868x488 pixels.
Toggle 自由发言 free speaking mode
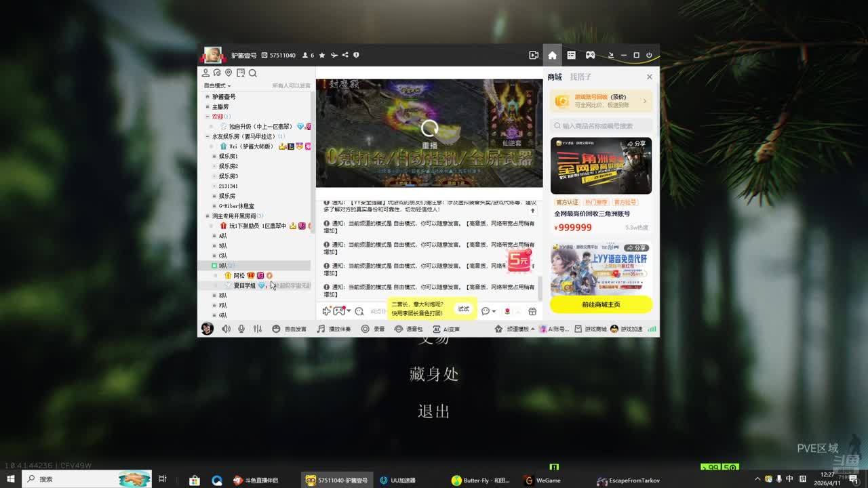click(x=290, y=329)
